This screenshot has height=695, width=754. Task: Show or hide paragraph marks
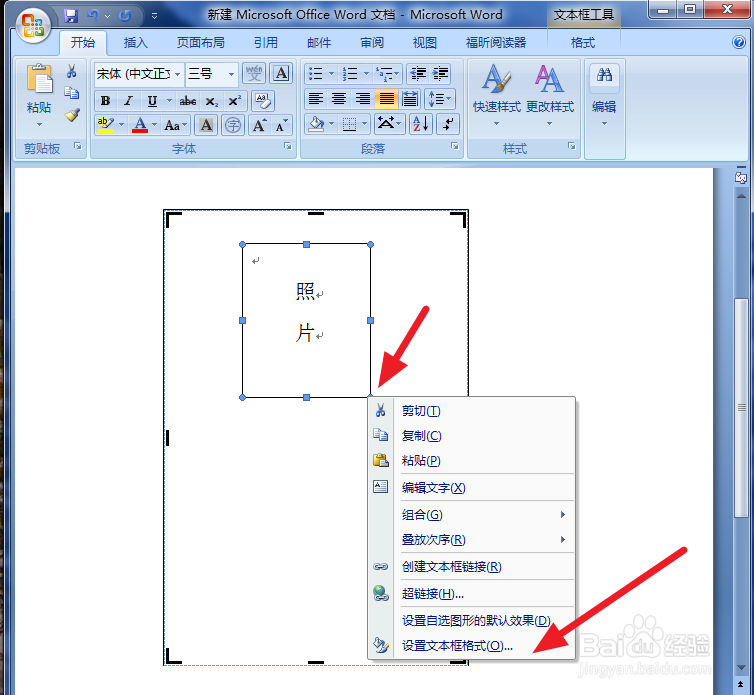[x=448, y=125]
